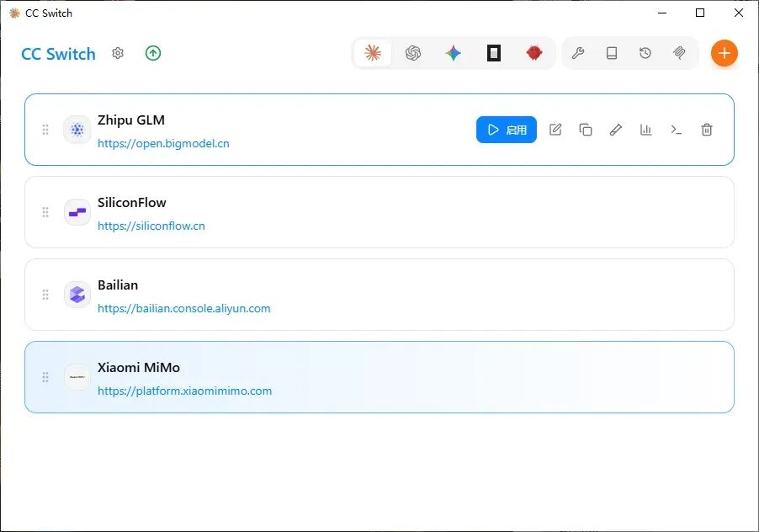The image size is (759, 532).
Task: Enable the Zhipu GLM provider
Action: 507,130
